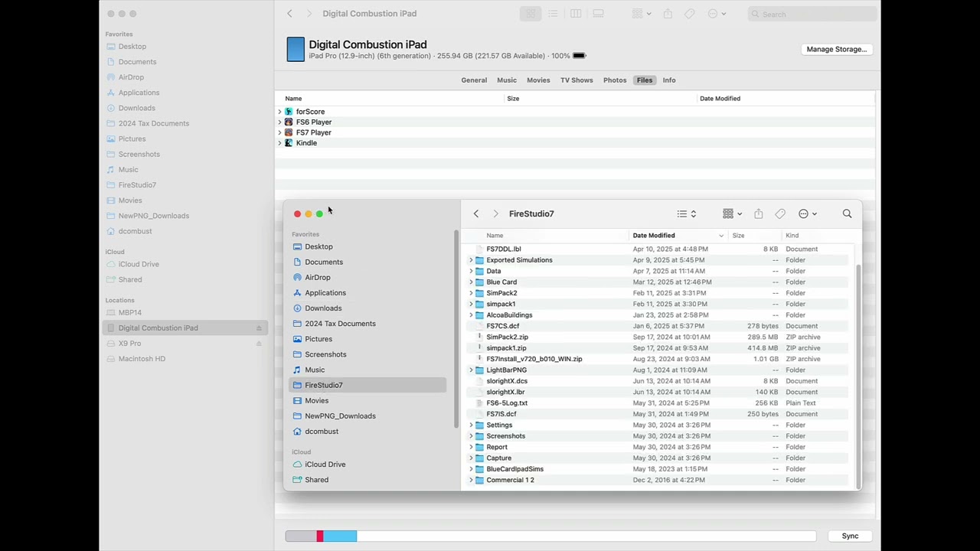Go forward in the FireStudio7 window
Viewport: 980px width, 551px height.
[495, 214]
